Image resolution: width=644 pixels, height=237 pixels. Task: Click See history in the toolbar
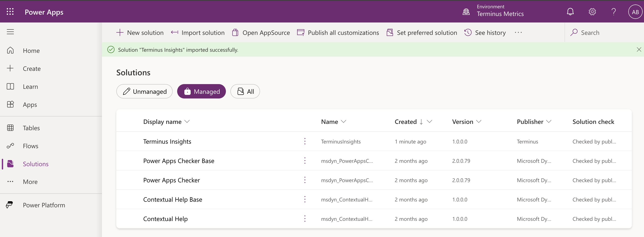tap(485, 33)
